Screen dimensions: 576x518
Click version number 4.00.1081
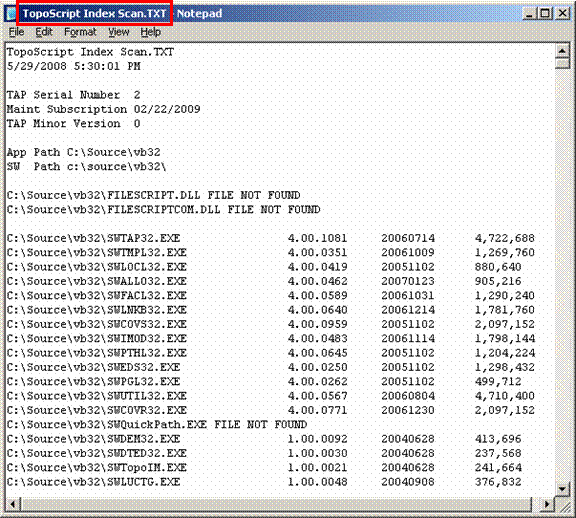click(x=317, y=238)
